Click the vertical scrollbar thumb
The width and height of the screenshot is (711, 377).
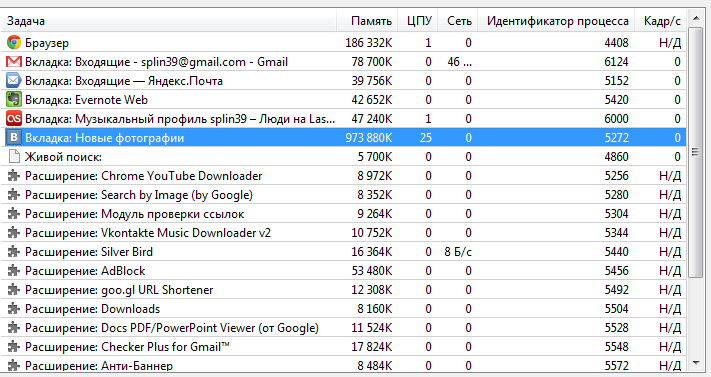tap(695, 152)
